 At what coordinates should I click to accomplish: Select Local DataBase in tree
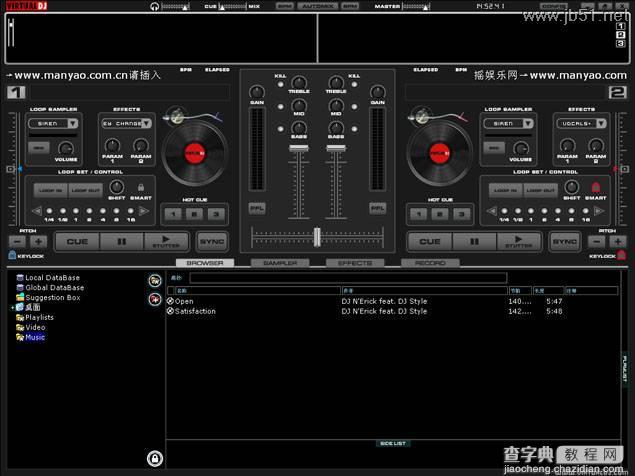(x=52, y=277)
